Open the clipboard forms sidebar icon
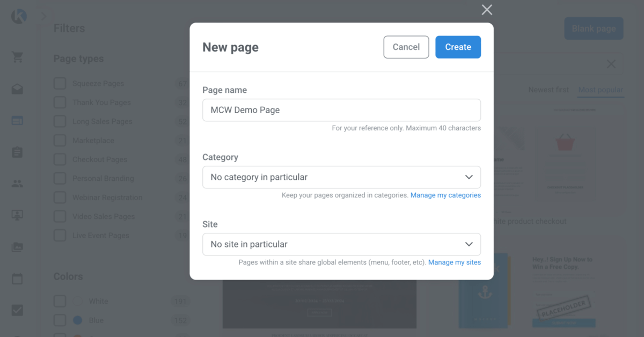Viewport: 644px width, 337px height. click(x=17, y=152)
